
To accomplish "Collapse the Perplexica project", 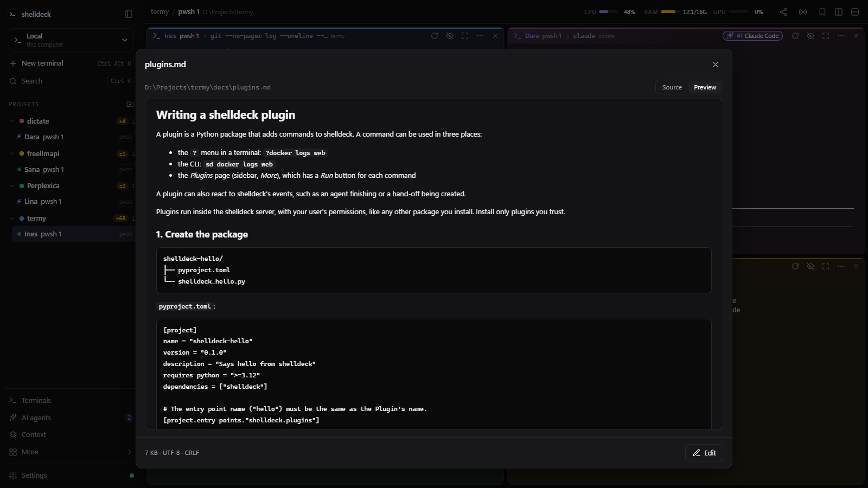I will point(12,186).
